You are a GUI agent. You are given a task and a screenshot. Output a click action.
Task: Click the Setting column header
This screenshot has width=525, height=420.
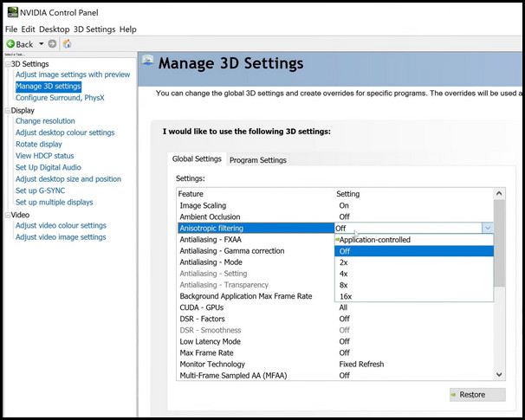coord(414,194)
